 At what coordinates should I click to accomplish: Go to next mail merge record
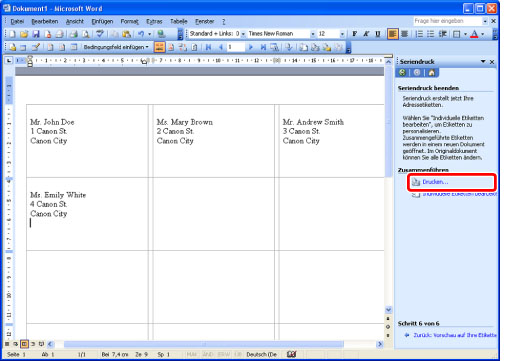pos(251,47)
